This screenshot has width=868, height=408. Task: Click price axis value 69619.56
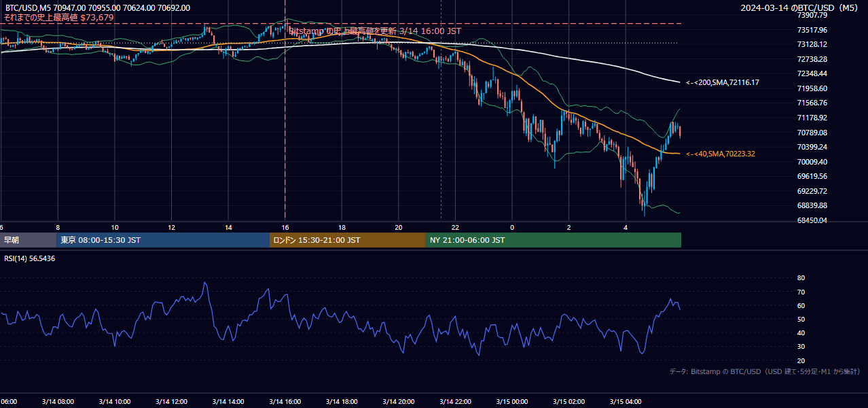point(812,176)
